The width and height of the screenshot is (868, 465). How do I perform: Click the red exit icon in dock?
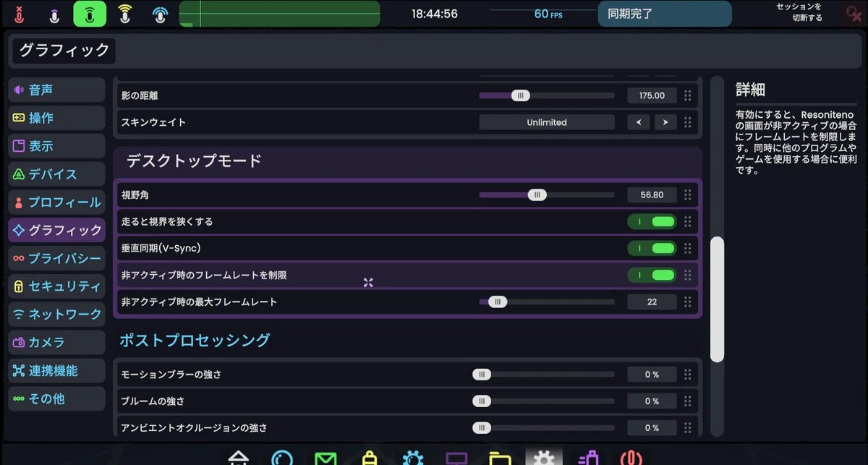click(x=631, y=458)
